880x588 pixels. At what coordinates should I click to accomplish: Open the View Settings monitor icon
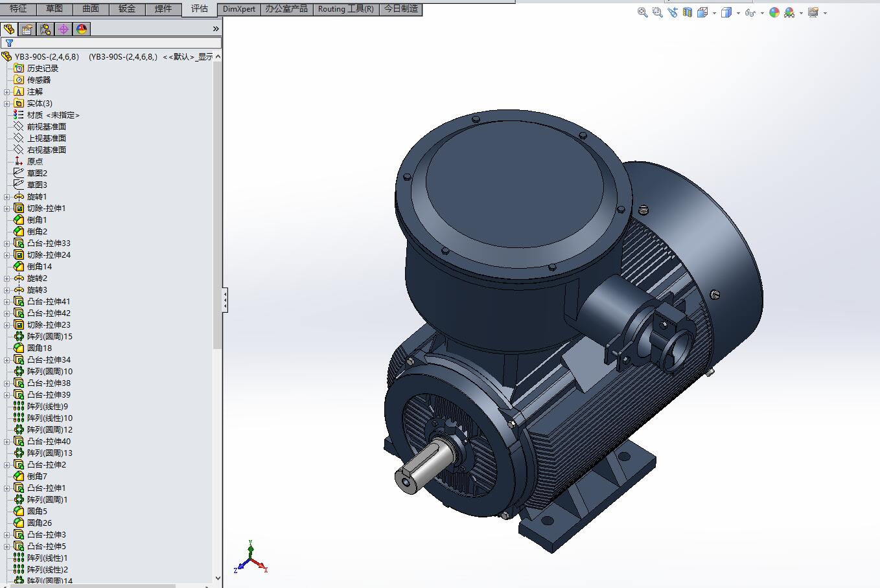coord(813,12)
